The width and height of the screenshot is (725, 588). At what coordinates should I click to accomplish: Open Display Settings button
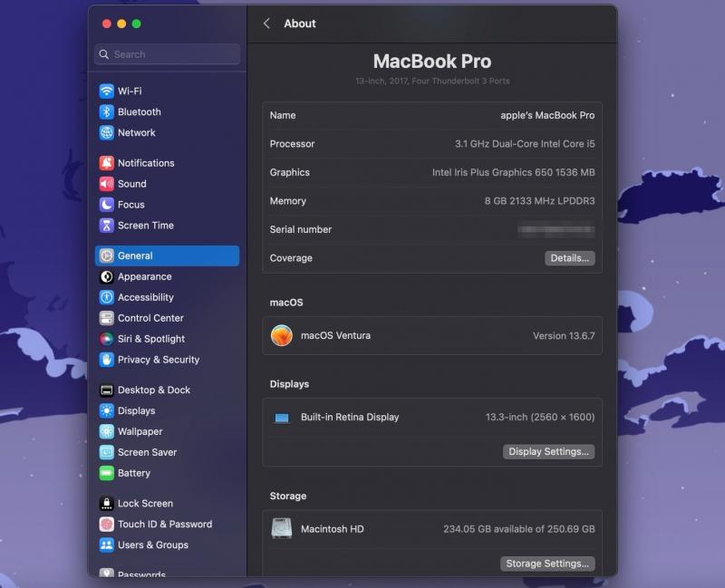(x=548, y=451)
